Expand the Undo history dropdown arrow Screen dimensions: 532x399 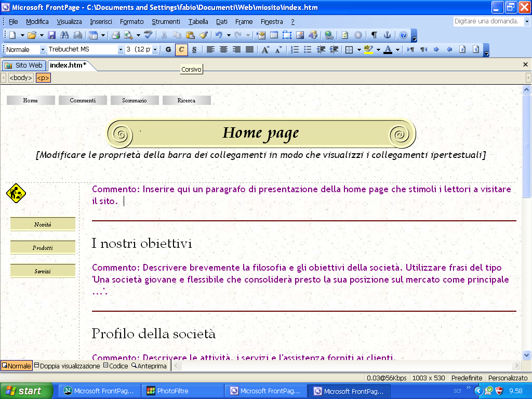(229, 35)
